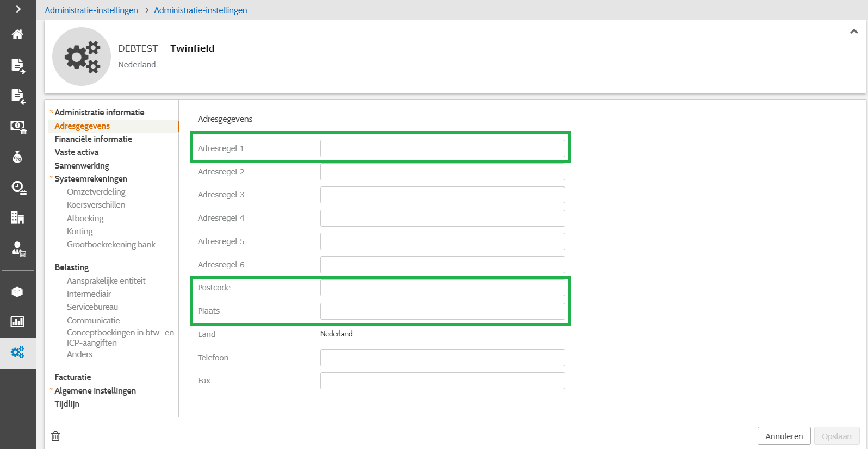This screenshot has width=868, height=449.
Task: Click the clock with briefcase icon
Action: [x=18, y=188]
